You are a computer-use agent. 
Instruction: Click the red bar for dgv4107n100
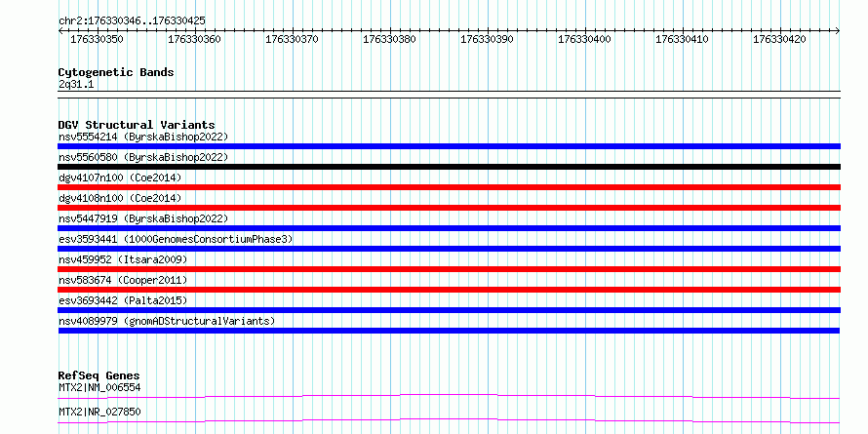449,187
